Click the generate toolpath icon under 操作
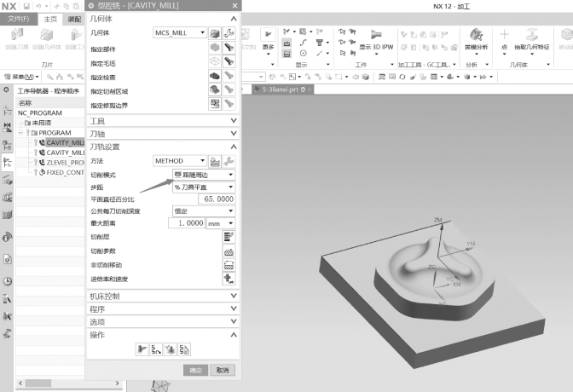Viewport: 573px width, 392px height. click(x=142, y=349)
